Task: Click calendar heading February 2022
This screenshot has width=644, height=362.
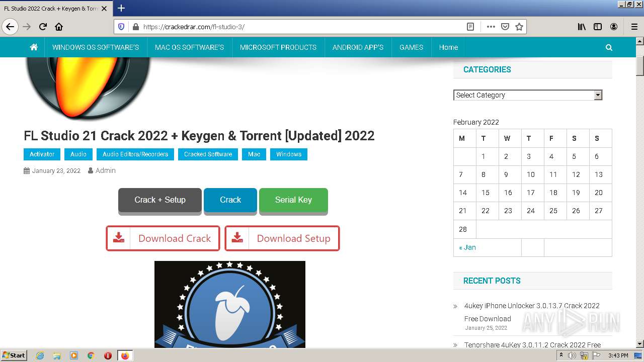Action: click(x=476, y=122)
